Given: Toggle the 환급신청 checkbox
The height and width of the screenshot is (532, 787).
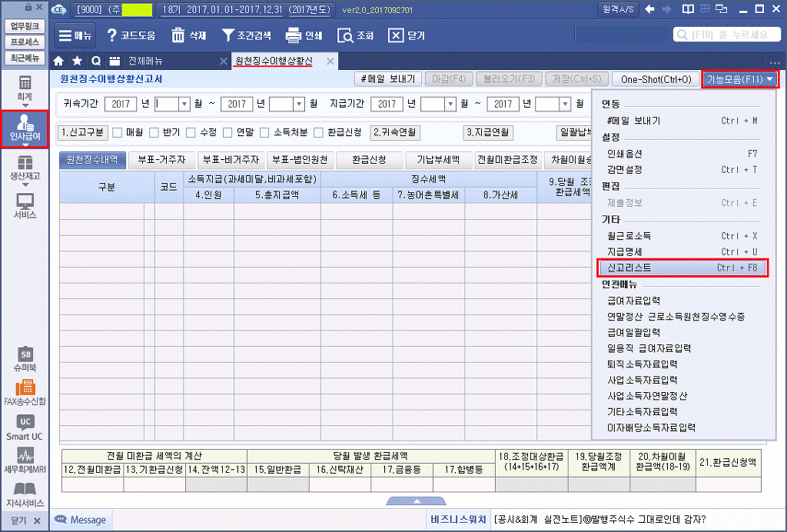Looking at the screenshot, I should tap(318, 132).
